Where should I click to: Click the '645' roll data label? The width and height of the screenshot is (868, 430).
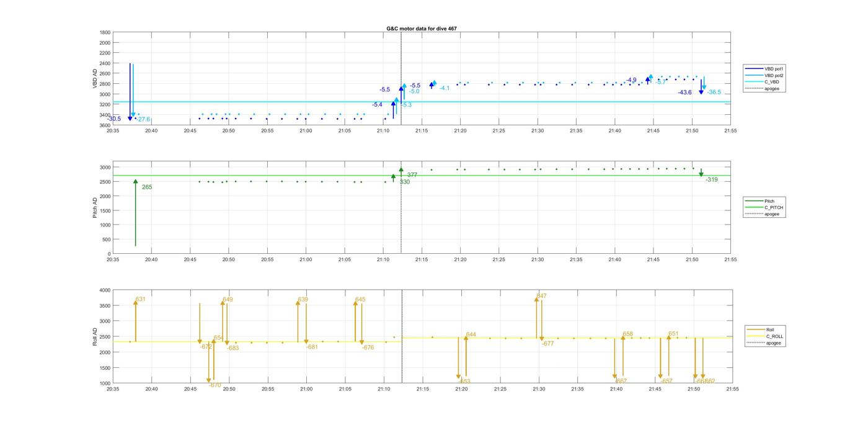(x=360, y=300)
